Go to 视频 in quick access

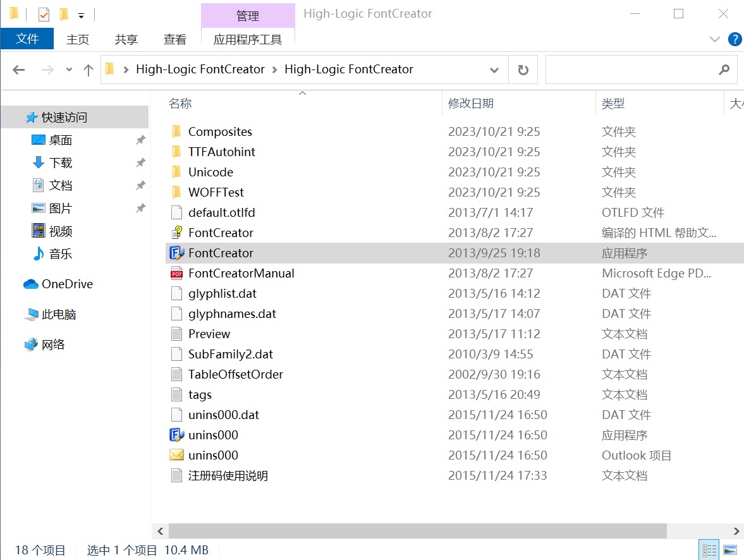52,231
